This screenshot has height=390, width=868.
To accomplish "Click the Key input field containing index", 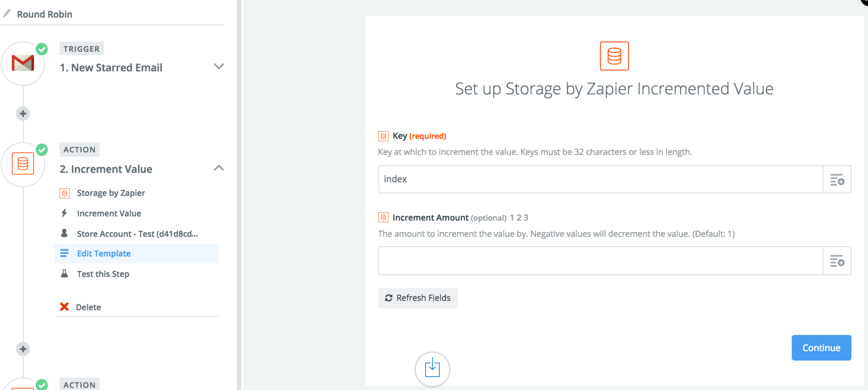I will point(601,179).
